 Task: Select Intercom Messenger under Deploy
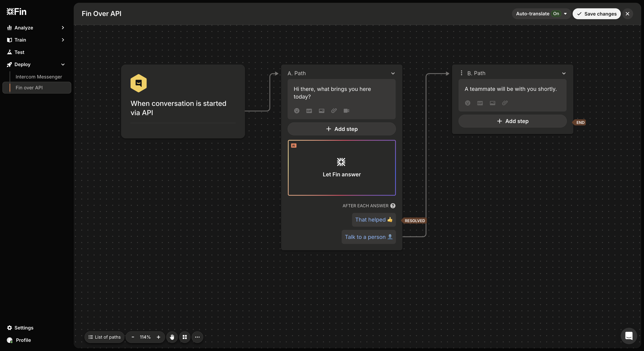pyautogui.click(x=39, y=77)
